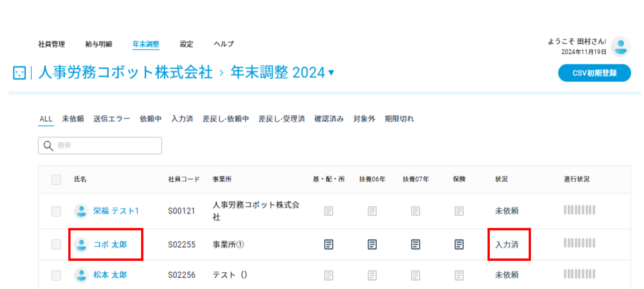Select the 差戻し-依頼中 filter tab

pyautogui.click(x=226, y=119)
